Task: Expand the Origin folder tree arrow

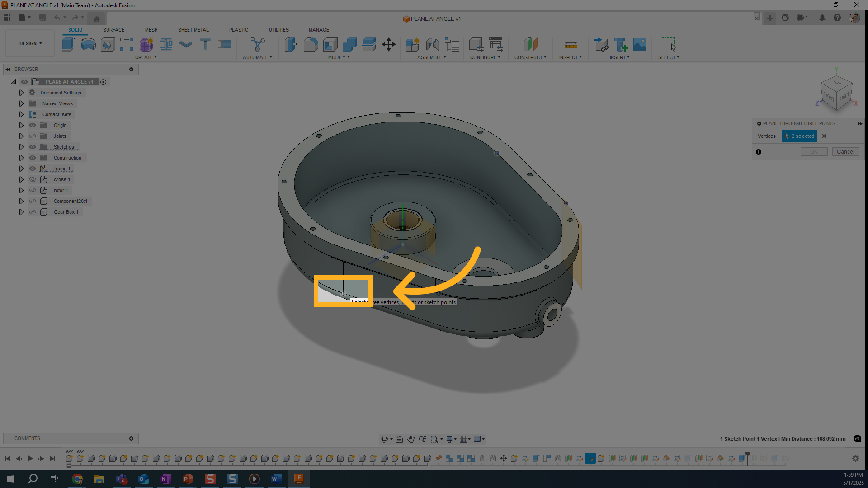Action: point(21,125)
